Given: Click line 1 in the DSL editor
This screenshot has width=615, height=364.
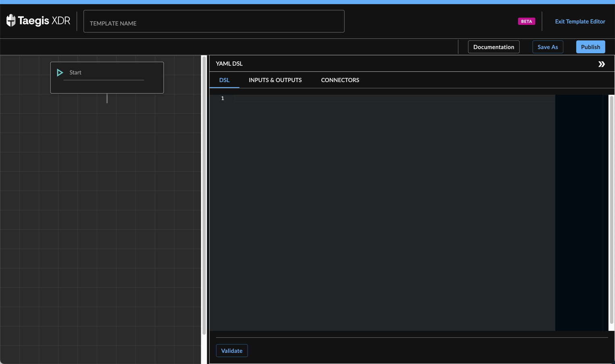Looking at the screenshot, I should point(395,98).
